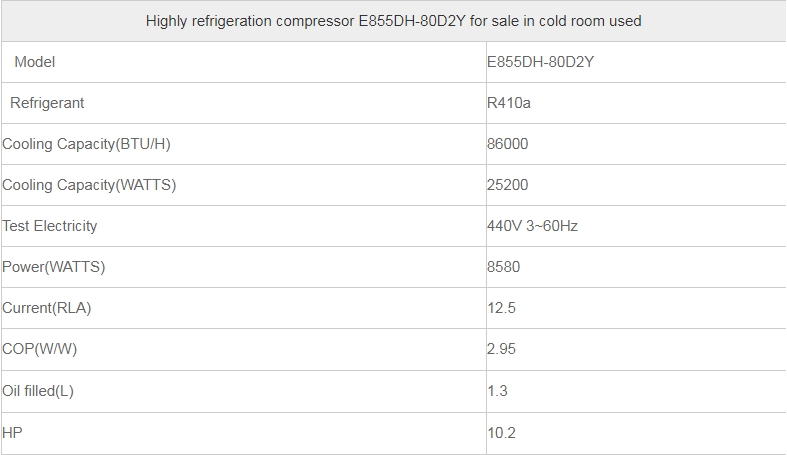Screen dimensions: 787x455
Task: Click the 1.3 oil filled value
Action: tap(497, 391)
